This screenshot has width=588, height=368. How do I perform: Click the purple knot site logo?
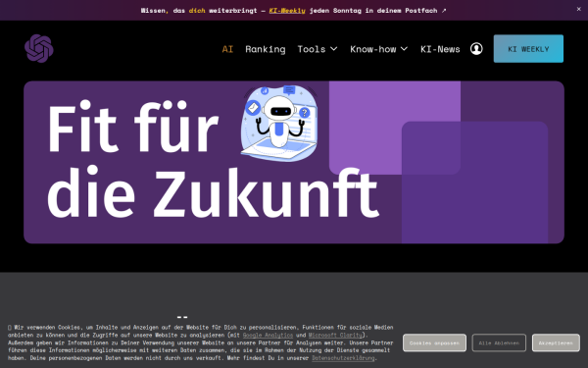tap(39, 48)
